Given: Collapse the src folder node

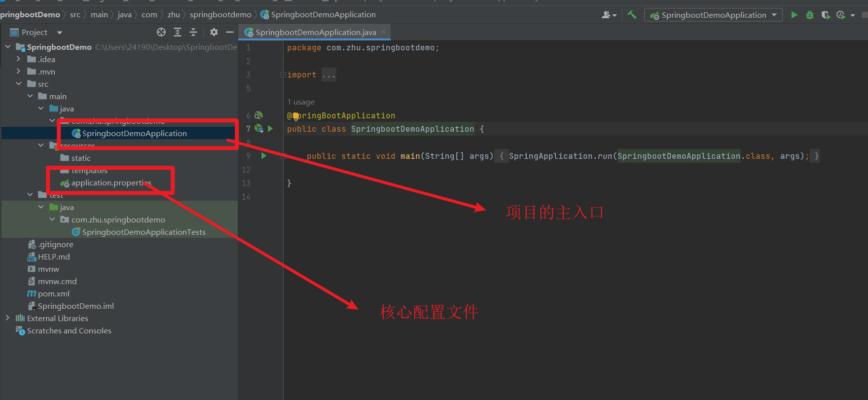Looking at the screenshot, I should (x=18, y=84).
